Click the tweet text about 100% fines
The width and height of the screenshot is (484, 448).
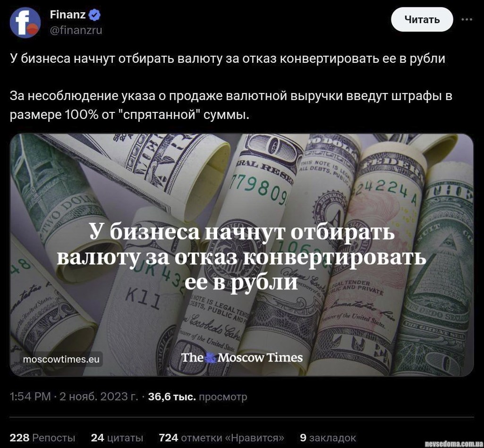click(231, 105)
